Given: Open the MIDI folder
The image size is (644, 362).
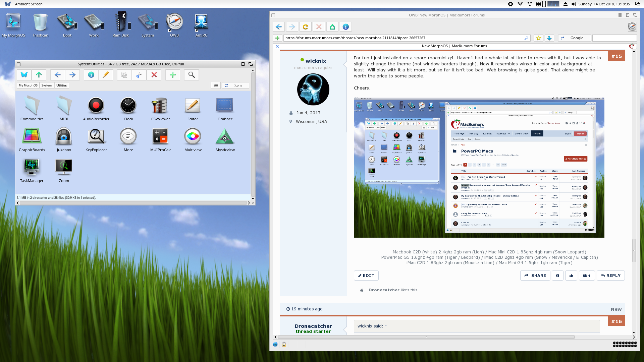Looking at the screenshot, I should 64,108.
